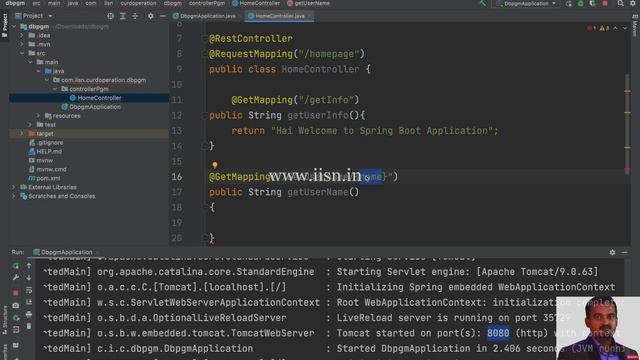Hide the Project panel with minus icon
Viewport: 640px width, 360px height.
pos(162,16)
